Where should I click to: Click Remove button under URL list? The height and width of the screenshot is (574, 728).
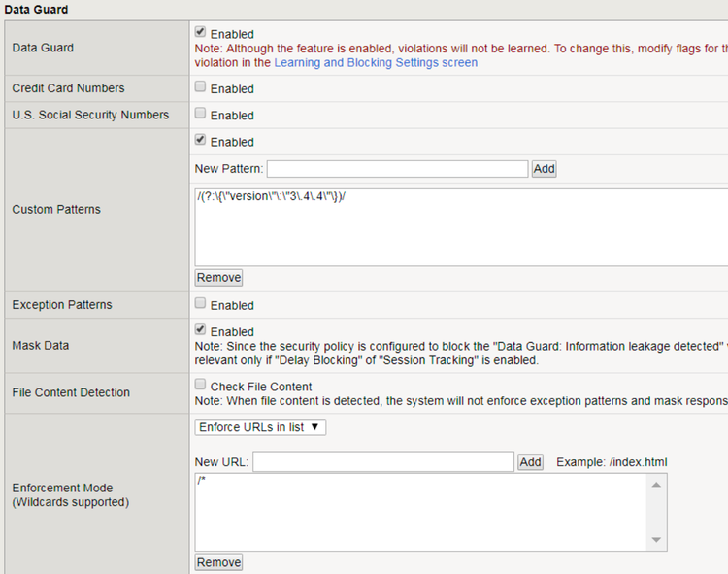click(218, 562)
